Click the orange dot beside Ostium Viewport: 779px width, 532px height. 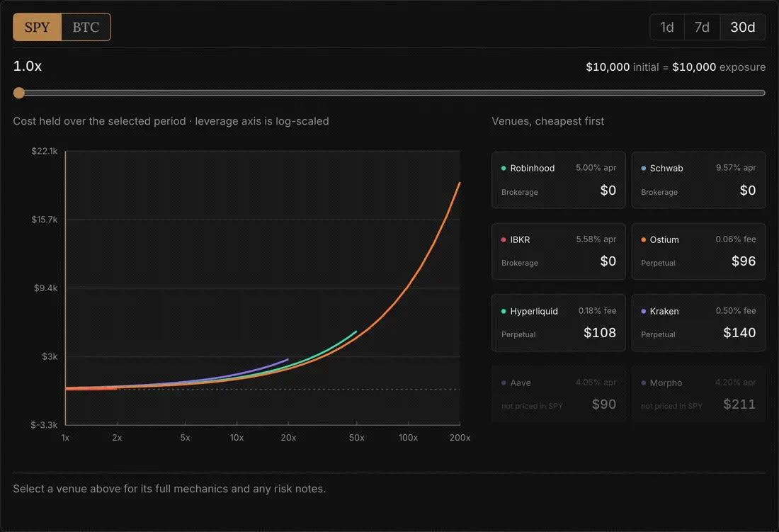click(x=643, y=240)
